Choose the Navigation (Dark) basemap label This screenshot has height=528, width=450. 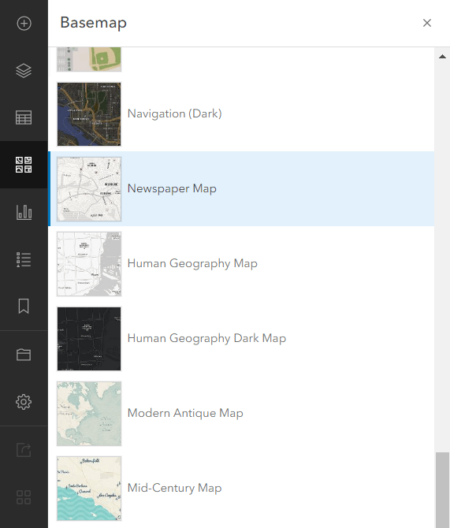point(174,114)
